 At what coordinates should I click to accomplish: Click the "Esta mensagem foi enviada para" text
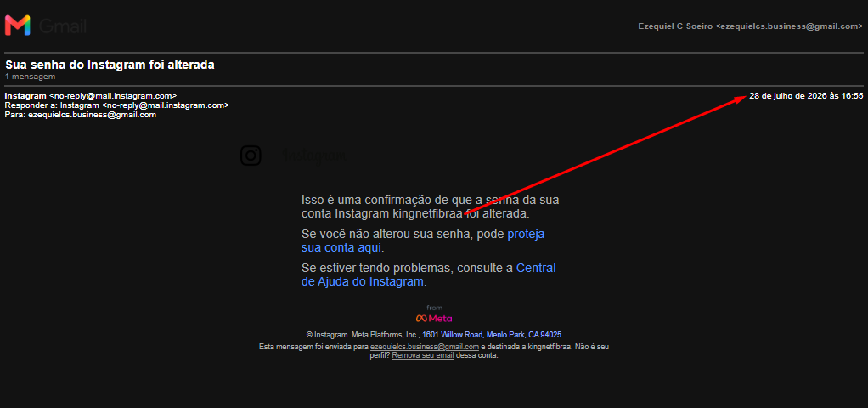point(313,347)
